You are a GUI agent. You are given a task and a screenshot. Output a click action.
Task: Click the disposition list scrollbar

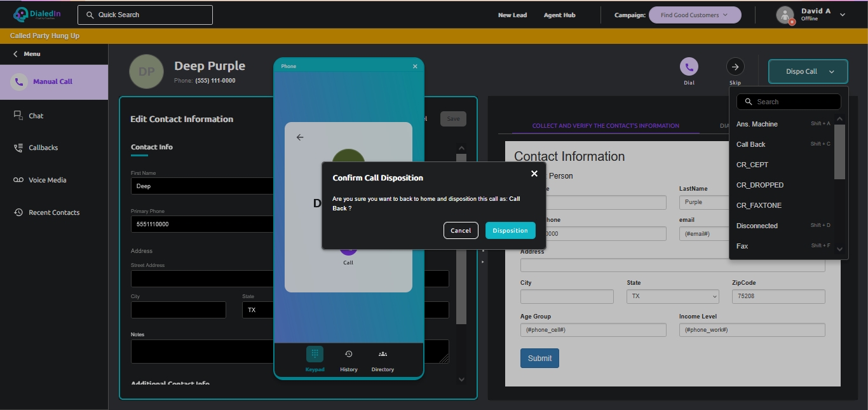click(839, 153)
